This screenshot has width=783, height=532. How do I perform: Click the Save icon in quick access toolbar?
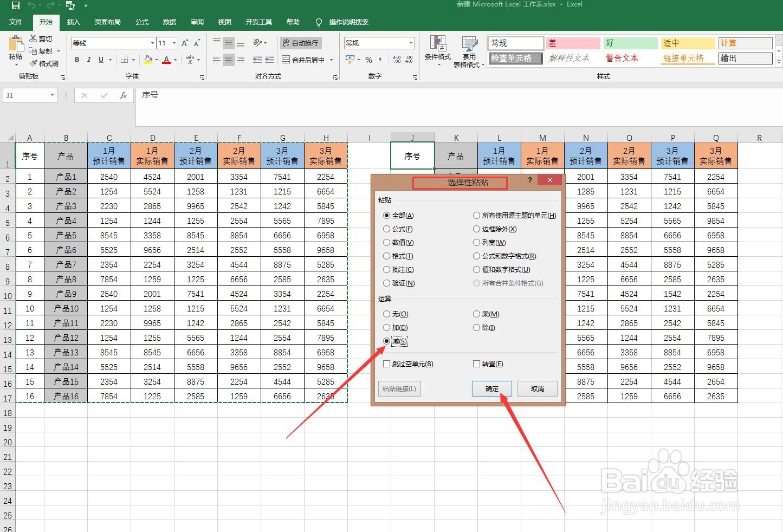click(x=16, y=5)
